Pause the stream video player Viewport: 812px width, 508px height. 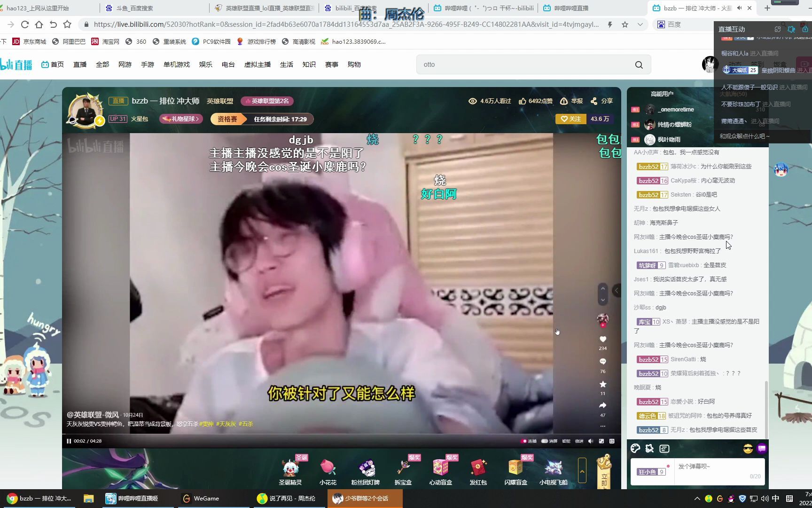click(69, 441)
